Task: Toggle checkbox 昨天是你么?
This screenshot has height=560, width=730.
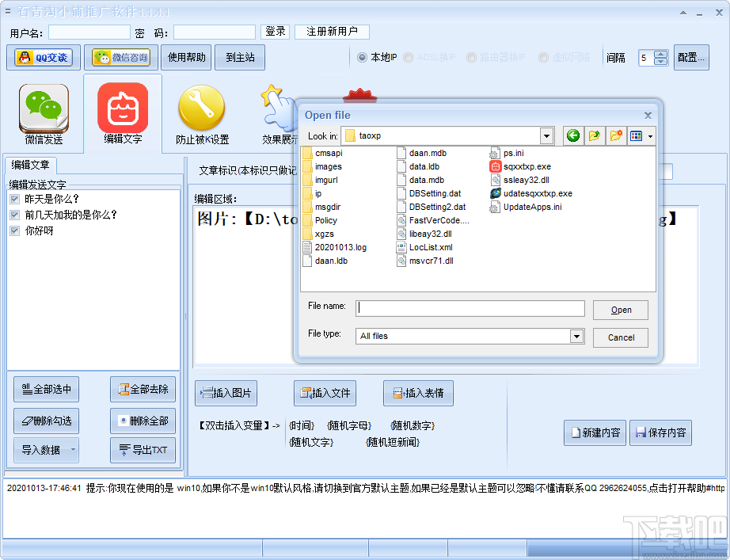Action: point(15,200)
